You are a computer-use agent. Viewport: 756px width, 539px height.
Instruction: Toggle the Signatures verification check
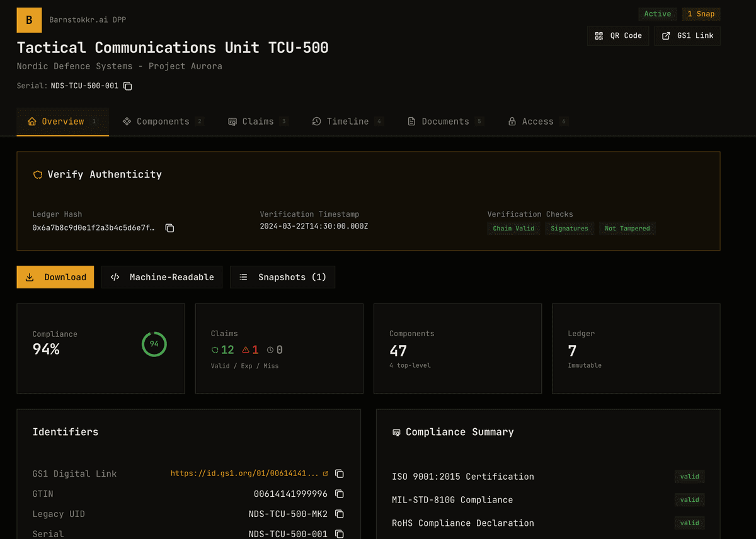click(570, 229)
